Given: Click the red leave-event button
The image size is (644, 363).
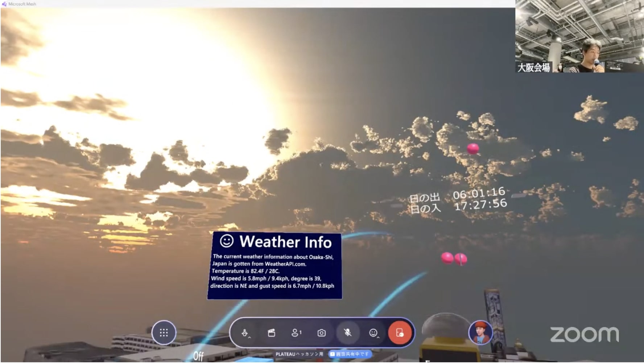Looking at the screenshot, I should 400,333.
